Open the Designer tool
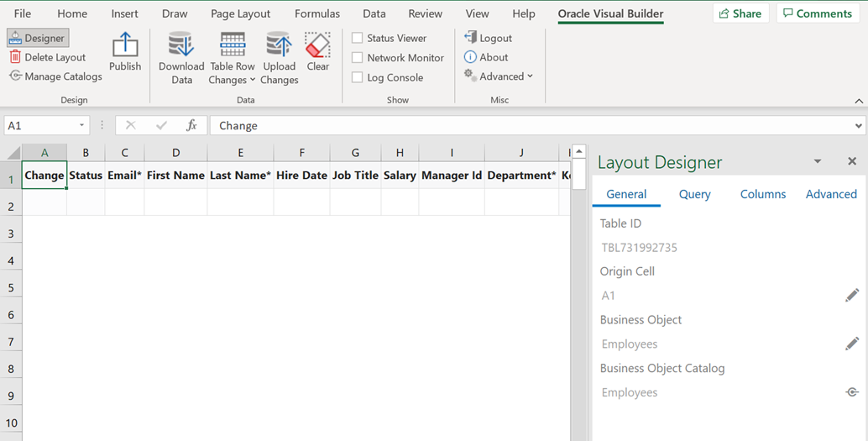 pos(39,38)
